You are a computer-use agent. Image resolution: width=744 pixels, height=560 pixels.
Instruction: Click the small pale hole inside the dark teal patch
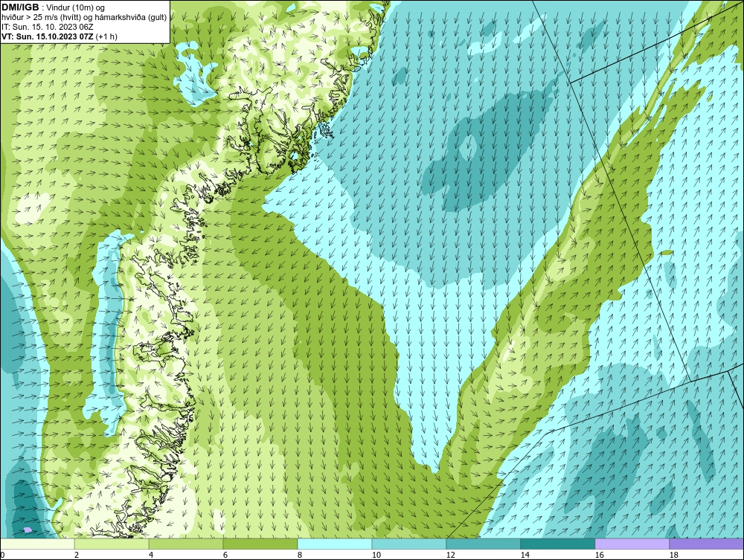[468, 147]
